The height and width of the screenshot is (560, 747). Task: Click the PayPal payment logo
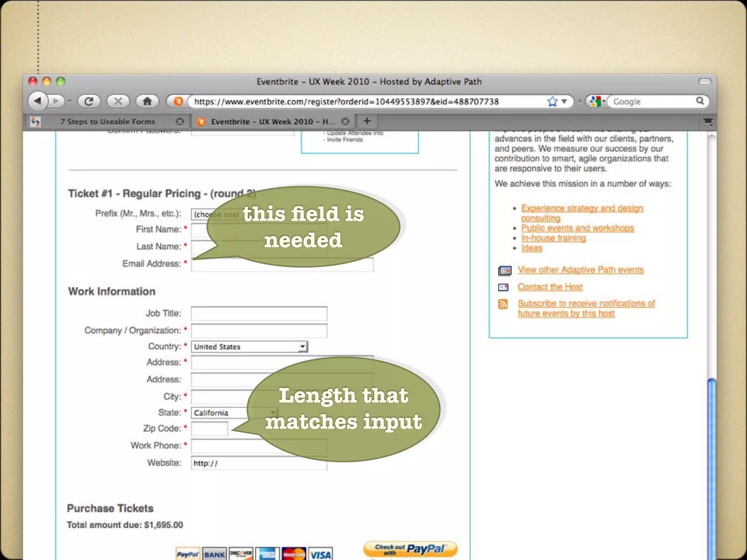pyautogui.click(x=188, y=554)
